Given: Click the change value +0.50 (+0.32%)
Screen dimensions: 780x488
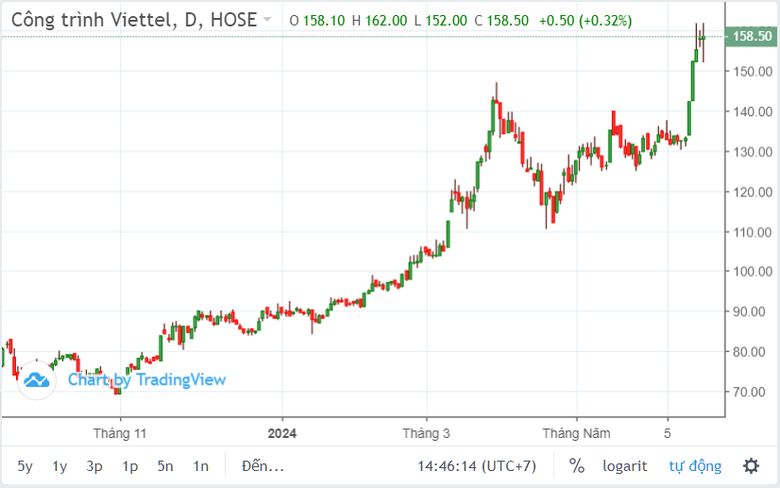Looking at the screenshot, I should click(585, 20).
